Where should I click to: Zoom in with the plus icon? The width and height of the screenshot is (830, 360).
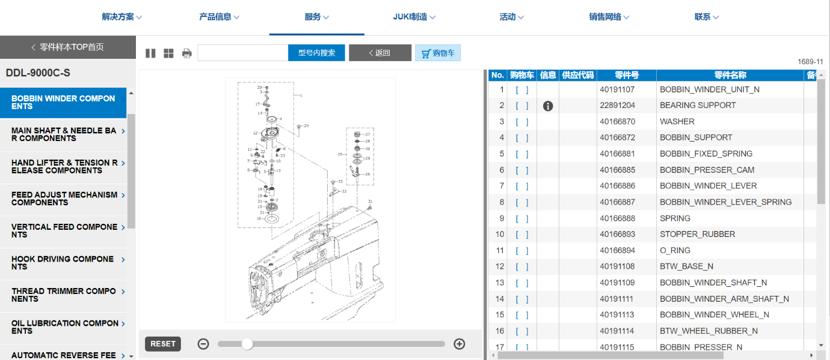(459, 344)
